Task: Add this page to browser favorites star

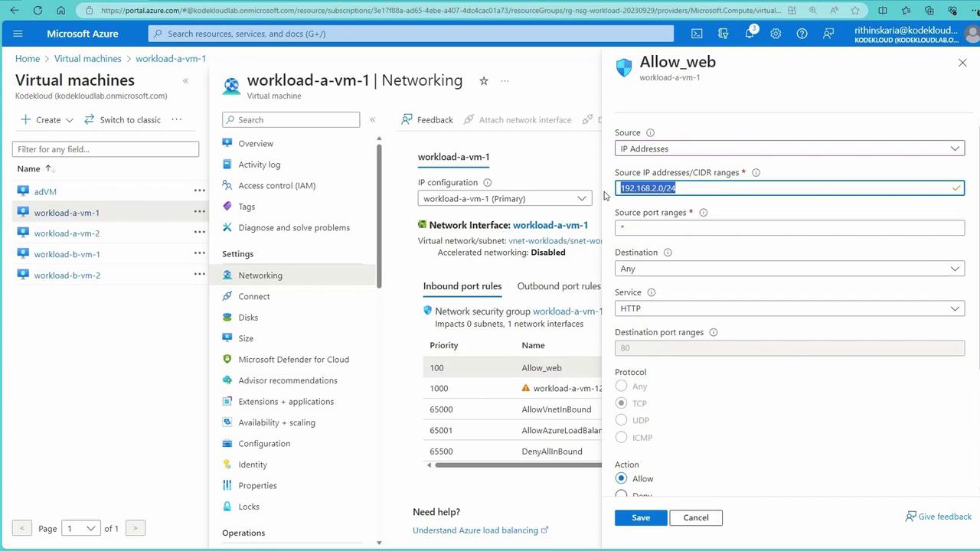Action: coord(855,11)
